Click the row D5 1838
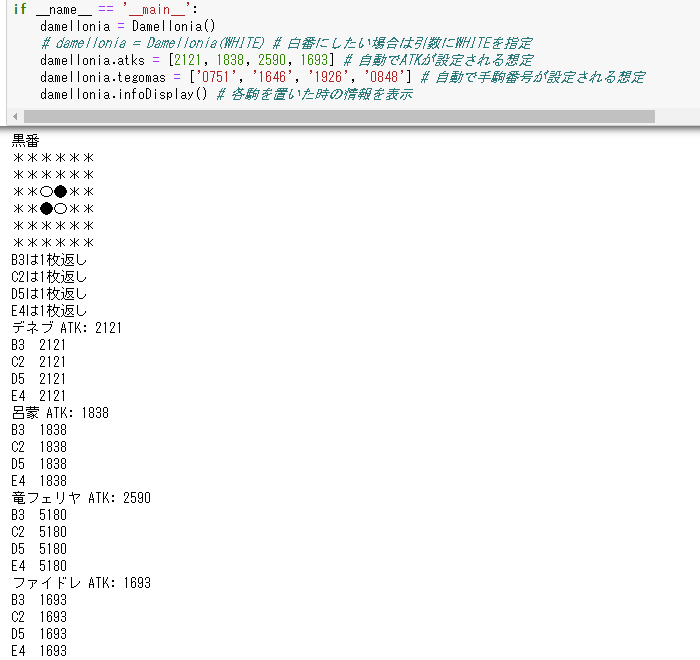This screenshot has height=660, width=700. [x=39, y=463]
